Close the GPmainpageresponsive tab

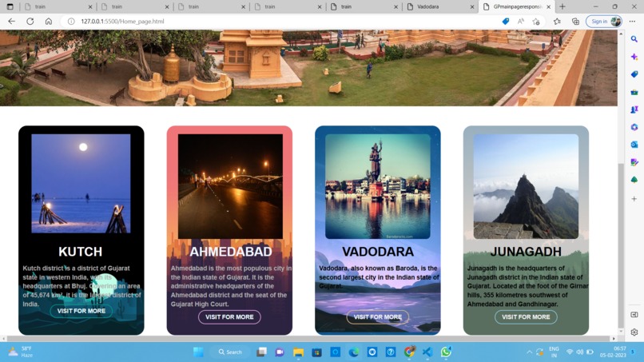tap(548, 6)
